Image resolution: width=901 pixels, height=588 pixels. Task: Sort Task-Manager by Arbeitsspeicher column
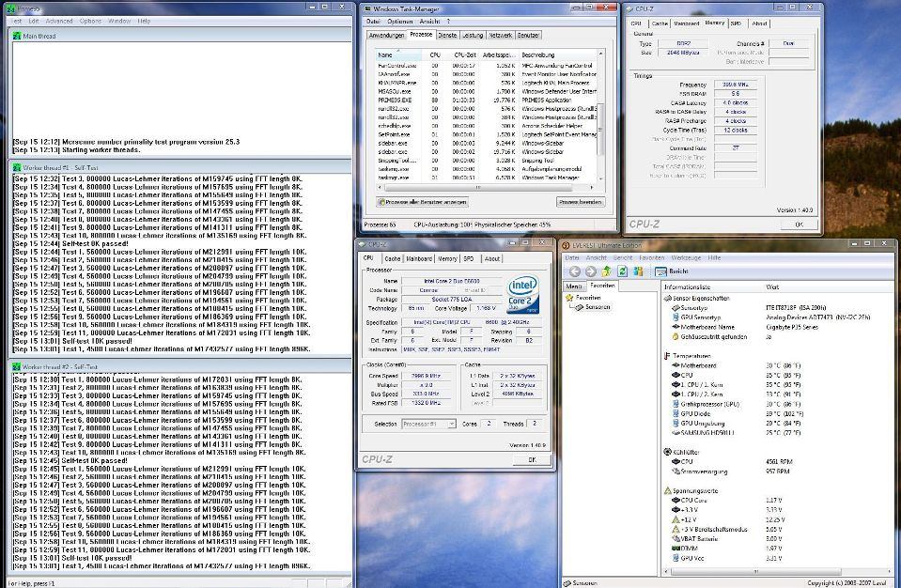(498, 55)
